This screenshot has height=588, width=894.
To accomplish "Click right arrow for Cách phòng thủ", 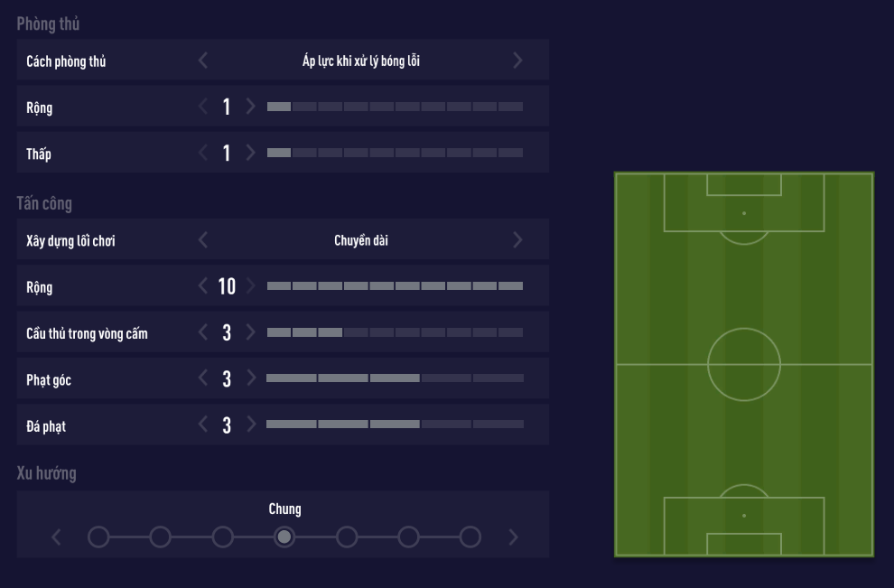I will point(517,61).
